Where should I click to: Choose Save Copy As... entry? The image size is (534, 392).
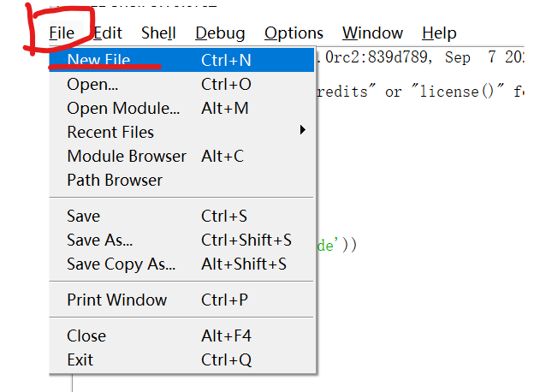coord(121,264)
